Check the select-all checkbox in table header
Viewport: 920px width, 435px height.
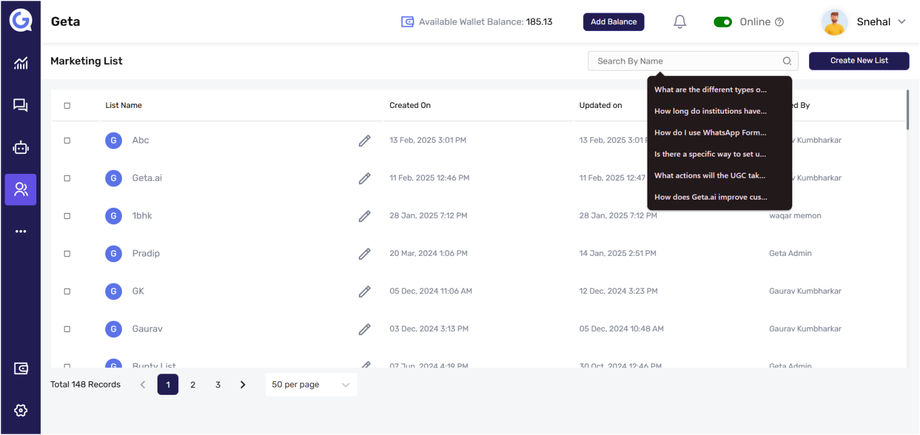tap(67, 105)
